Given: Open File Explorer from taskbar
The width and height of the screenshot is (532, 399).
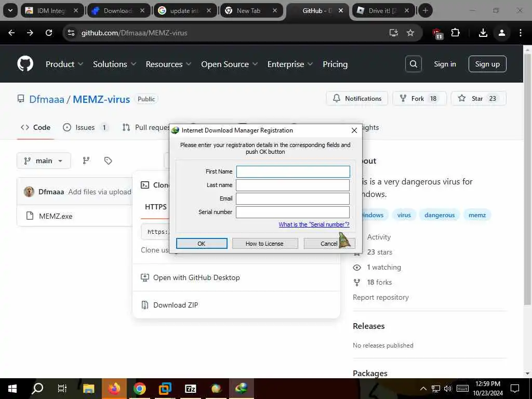Looking at the screenshot, I should (88, 389).
